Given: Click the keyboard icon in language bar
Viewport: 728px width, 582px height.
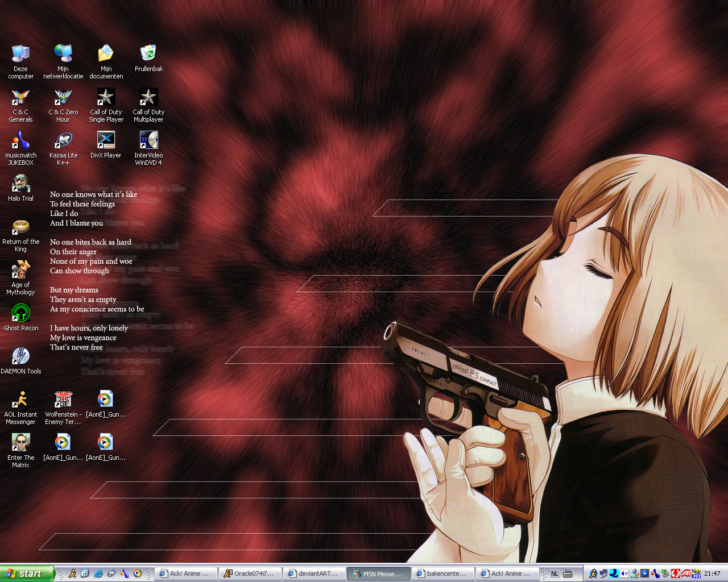Looking at the screenshot, I should pyautogui.click(x=568, y=573).
